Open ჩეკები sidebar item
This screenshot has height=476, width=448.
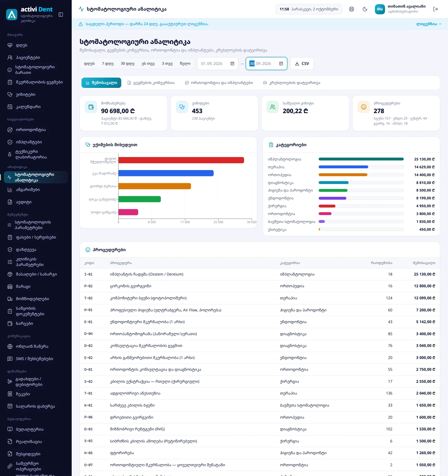click(36, 394)
